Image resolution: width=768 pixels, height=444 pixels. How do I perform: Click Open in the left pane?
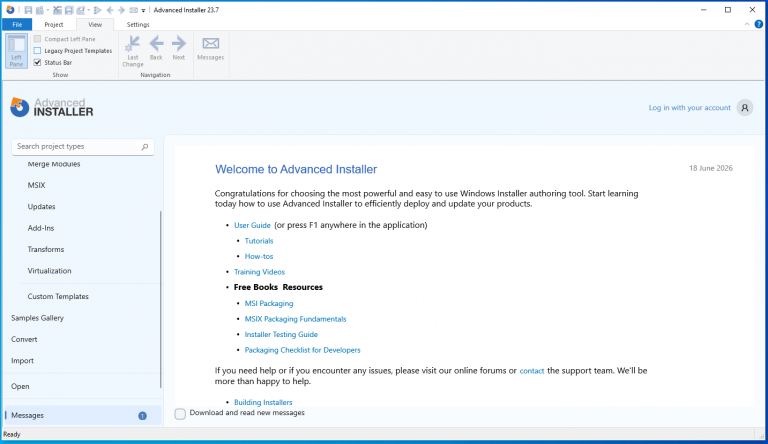(x=20, y=386)
